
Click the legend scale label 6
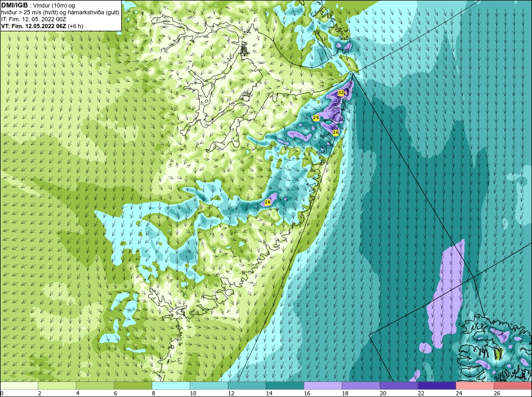coord(115,393)
